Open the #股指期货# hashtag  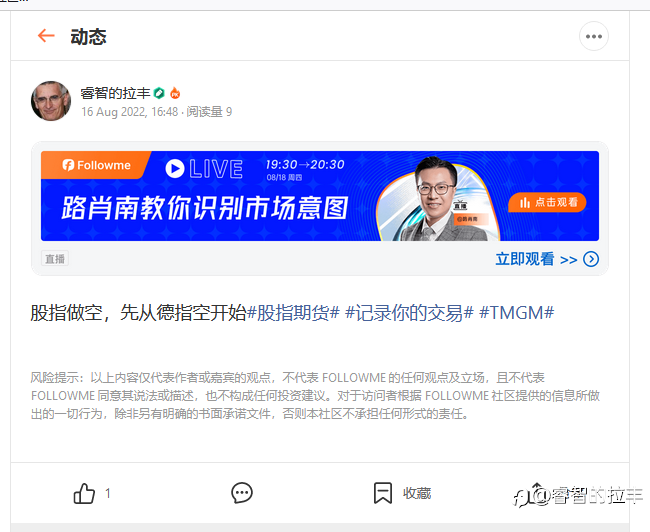pos(293,313)
